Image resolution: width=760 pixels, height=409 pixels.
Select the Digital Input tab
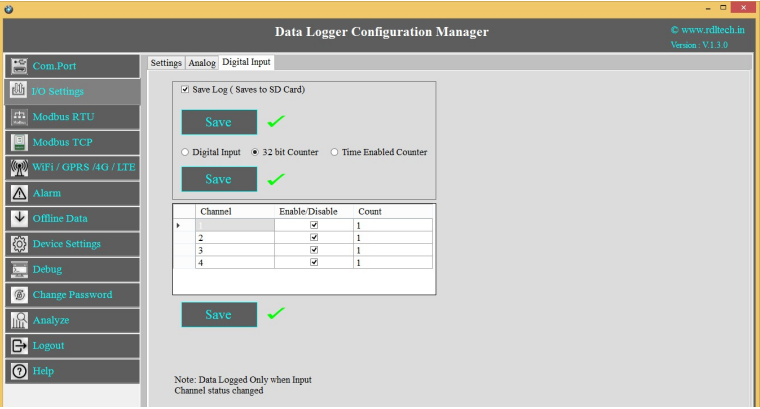[246, 62]
